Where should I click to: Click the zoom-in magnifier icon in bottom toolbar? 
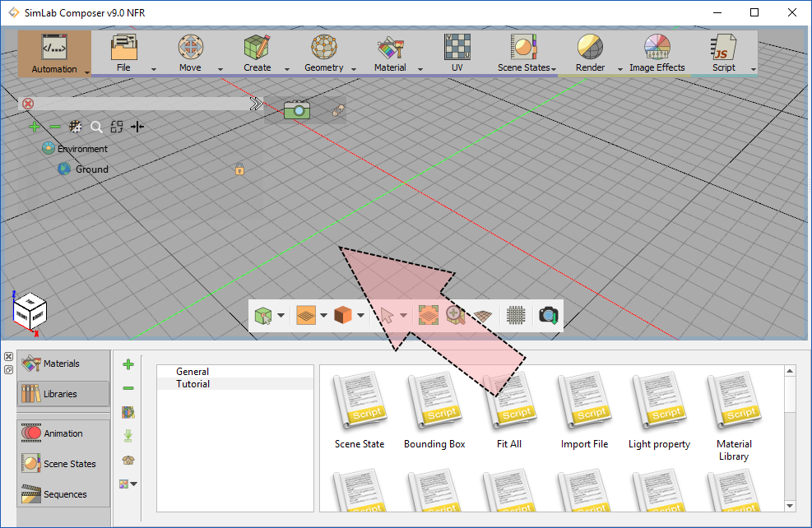[x=454, y=315]
